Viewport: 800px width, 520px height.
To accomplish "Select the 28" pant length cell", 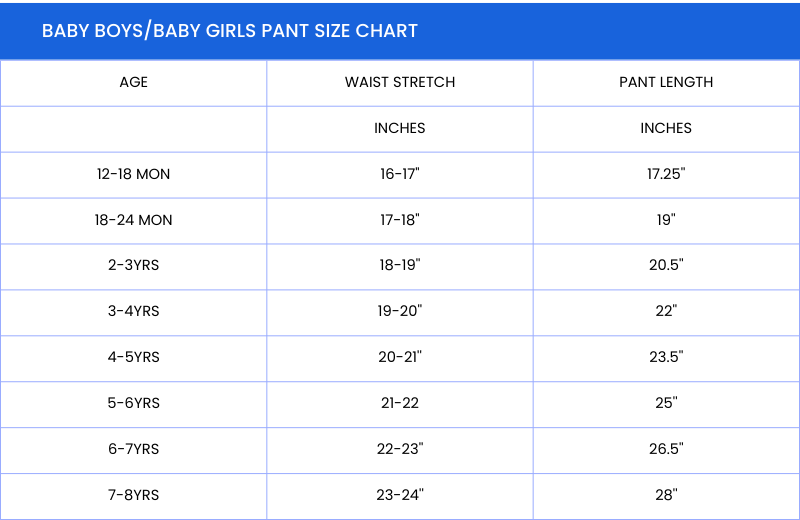I will (x=666, y=495).
